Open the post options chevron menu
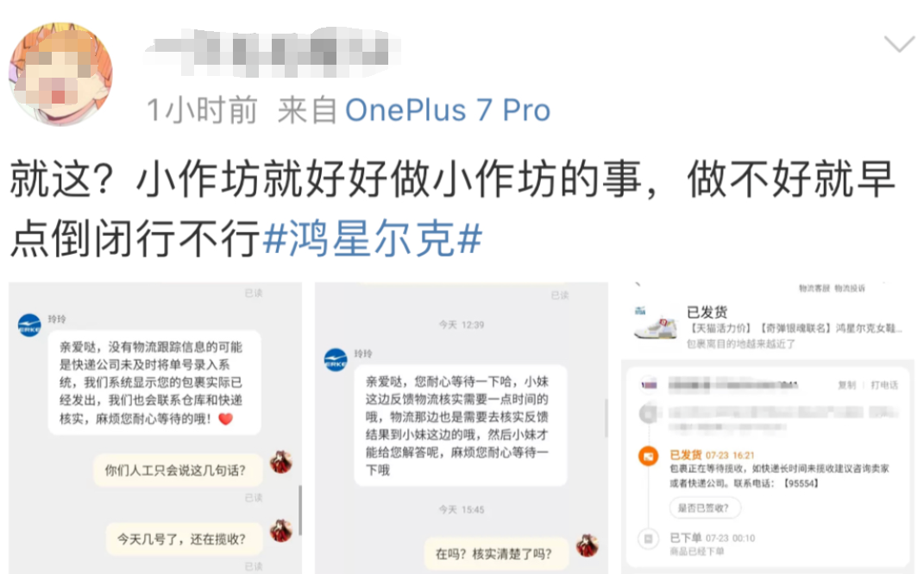Screen dimensions: 924x574 pyautogui.click(x=899, y=44)
